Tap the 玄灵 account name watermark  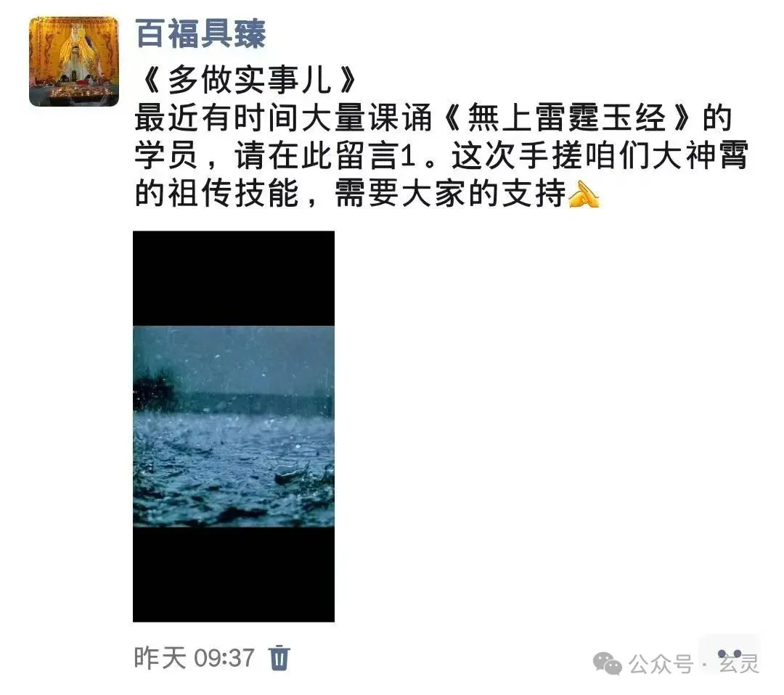pyautogui.click(x=739, y=664)
